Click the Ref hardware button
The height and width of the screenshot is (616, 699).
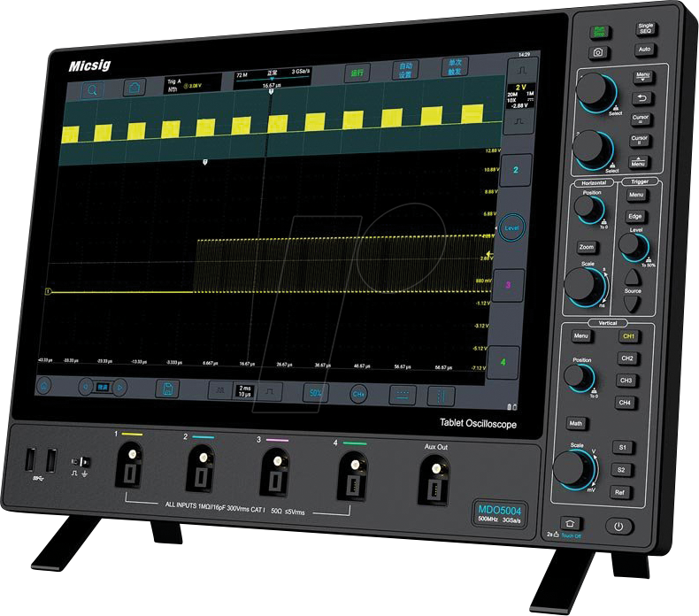point(619,492)
